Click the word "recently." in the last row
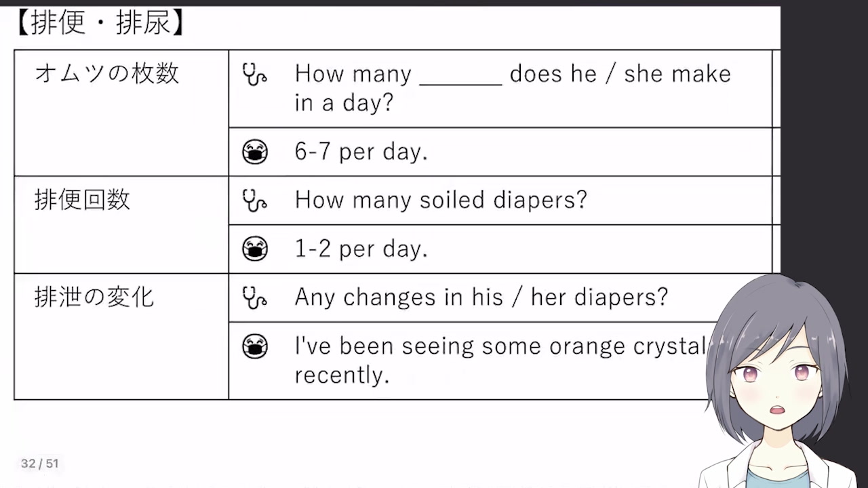 [x=342, y=375]
